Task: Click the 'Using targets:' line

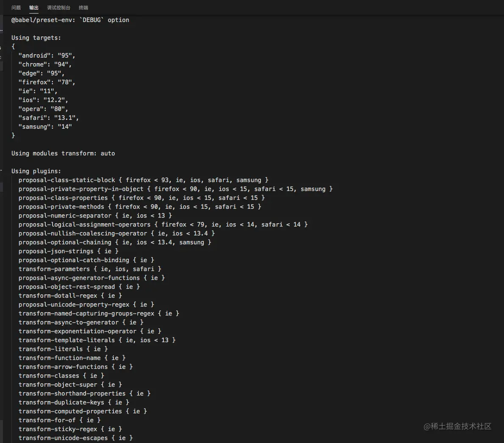Action: coord(36,38)
